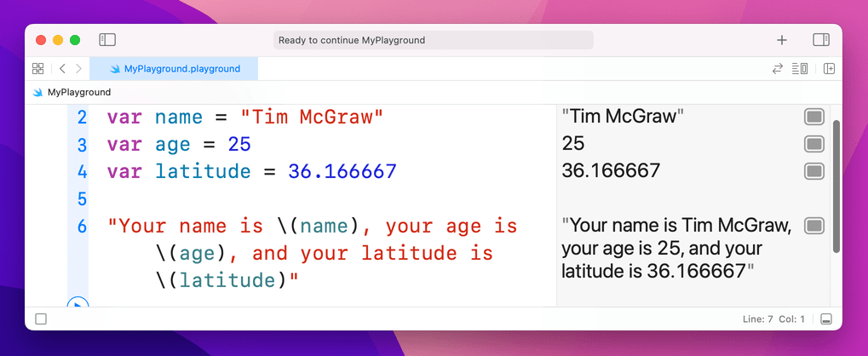Click the green zoom window button
This screenshot has width=868, height=356.
75,40
